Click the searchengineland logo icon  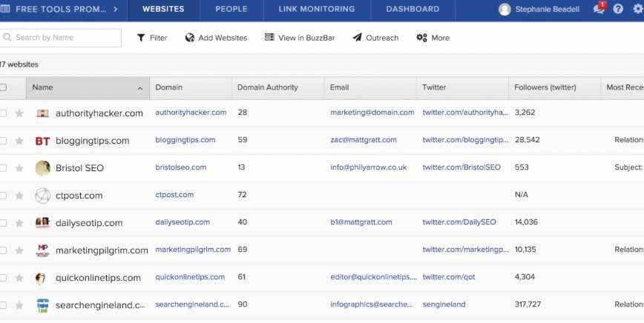(43, 305)
